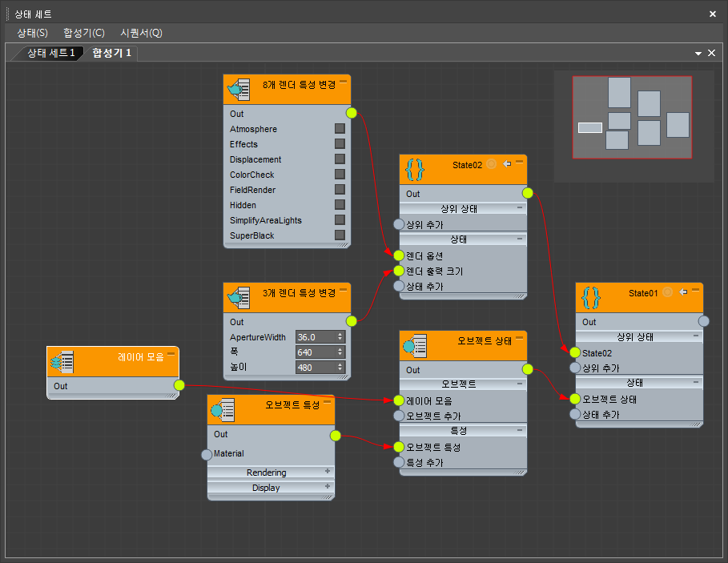Minimize the 레이어 모음 node

pyautogui.click(x=171, y=354)
